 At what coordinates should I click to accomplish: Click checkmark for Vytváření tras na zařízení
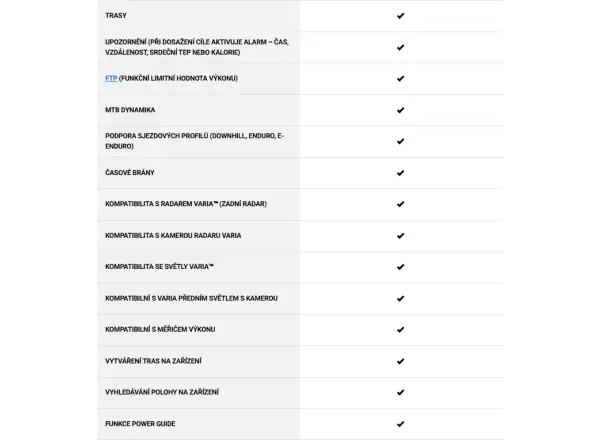400,361
